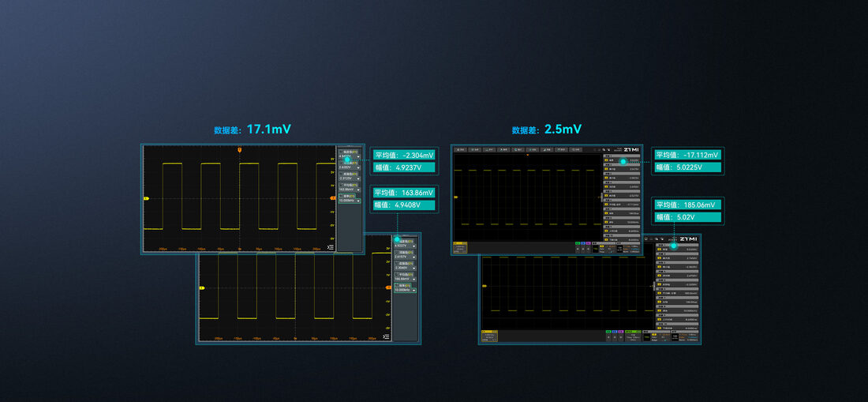Select yellow channel 1 marker on upper-left waveform
868x402 pixels.
[x=146, y=197]
